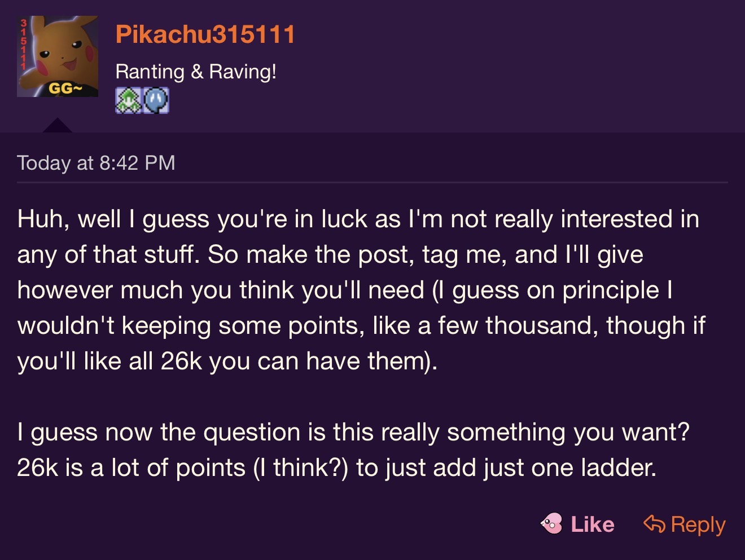Click the GG~ caption on the avatar
This screenshot has width=745, height=560.
point(65,89)
